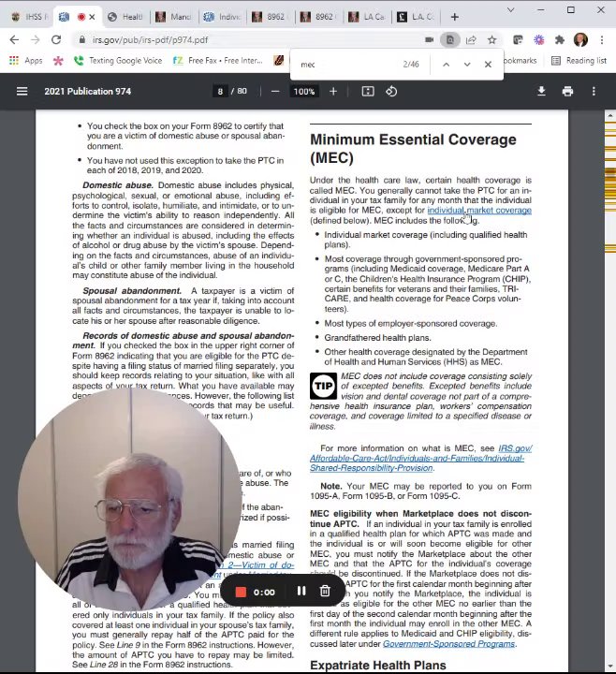The image size is (616, 674).
Task: Go forward in browser history
Action: (x=36, y=40)
